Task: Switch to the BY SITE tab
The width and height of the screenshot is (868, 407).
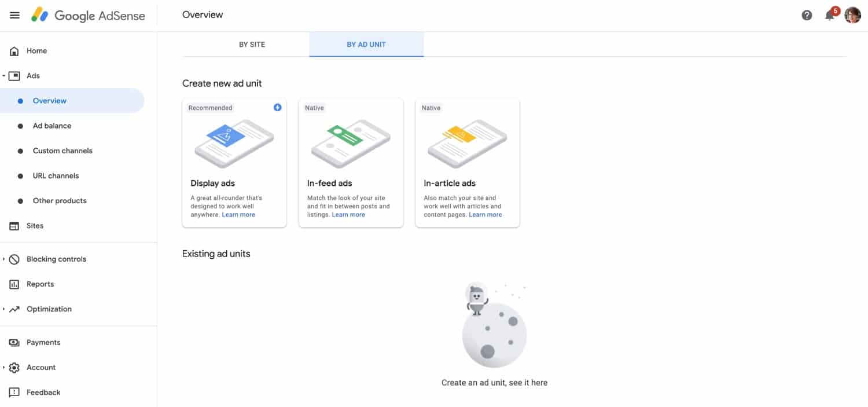Action: pos(252,44)
